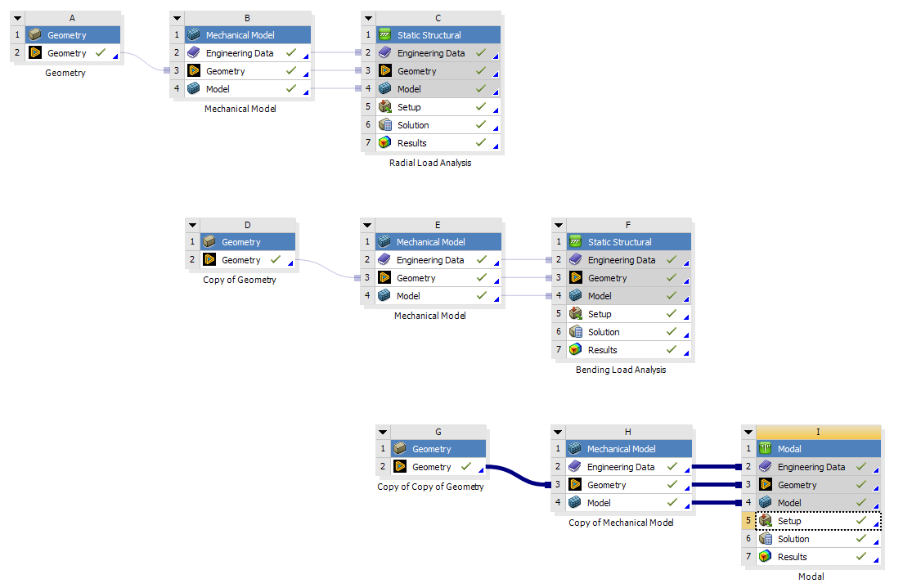Select the Geometry icon in system H row 3
This screenshot has height=588, width=912.
(575, 485)
